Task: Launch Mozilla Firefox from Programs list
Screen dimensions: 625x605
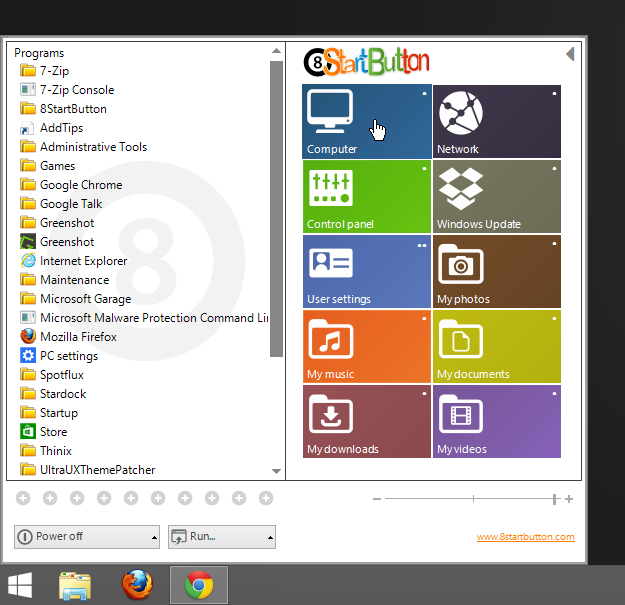Action: pyautogui.click(x=68, y=337)
